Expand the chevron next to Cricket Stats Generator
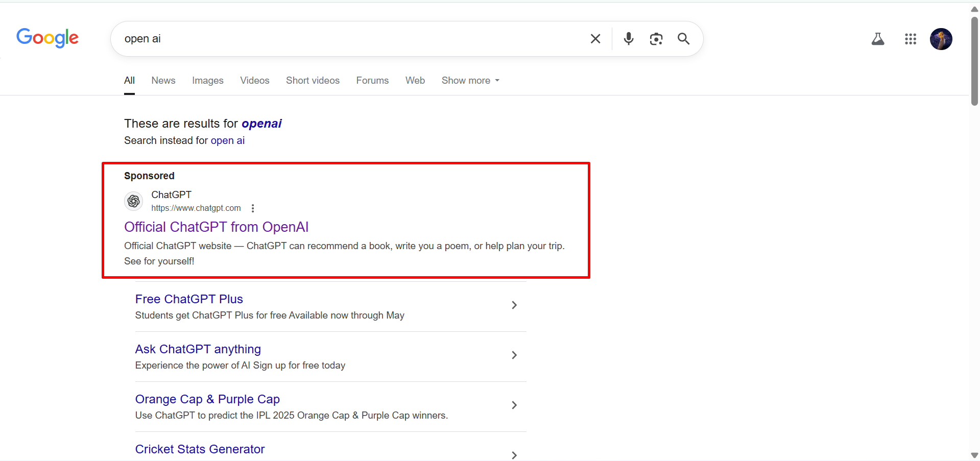 point(514,455)
